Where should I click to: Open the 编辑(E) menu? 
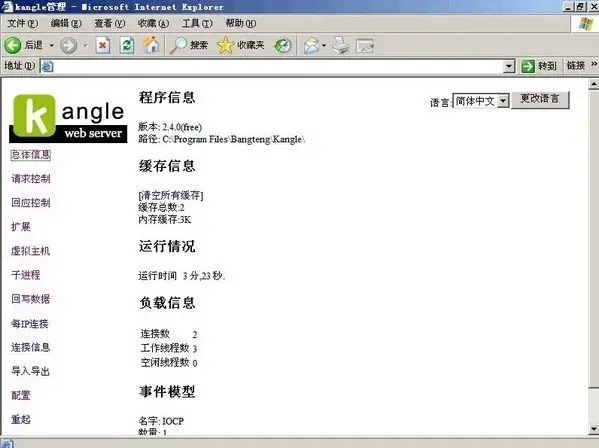(x=66, y=24)
